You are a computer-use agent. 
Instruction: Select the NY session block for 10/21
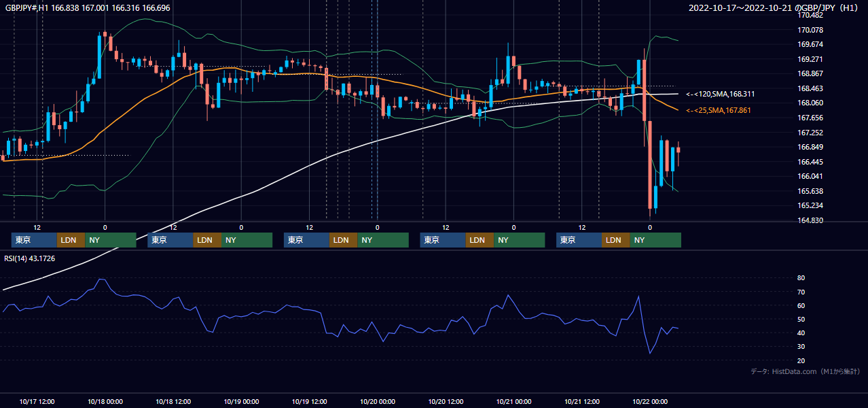click(655, 240)
